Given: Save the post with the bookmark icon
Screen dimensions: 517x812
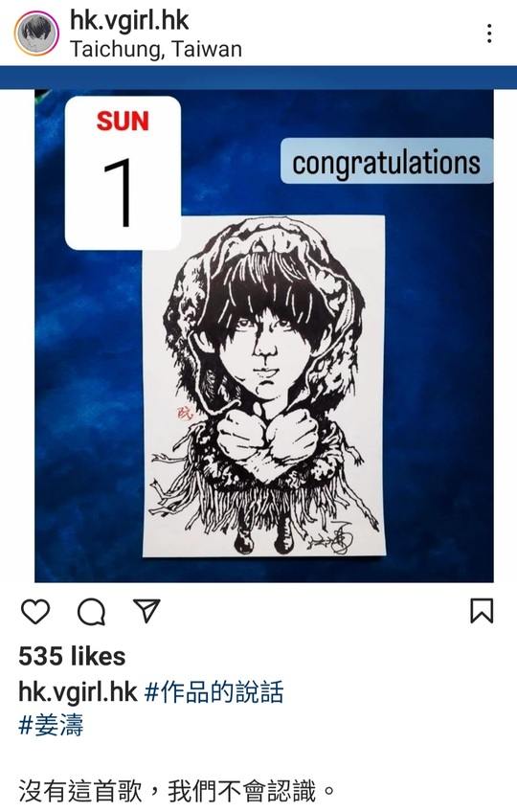Looking at the screenshot, I should (x=482, y=611).
